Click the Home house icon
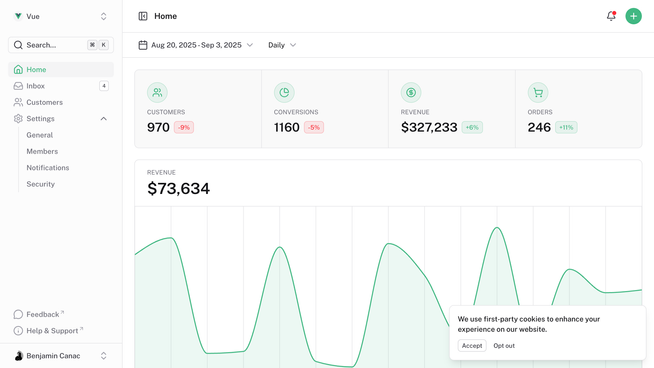The height and width of the screenshot is (368, 654). pos(18,69)
